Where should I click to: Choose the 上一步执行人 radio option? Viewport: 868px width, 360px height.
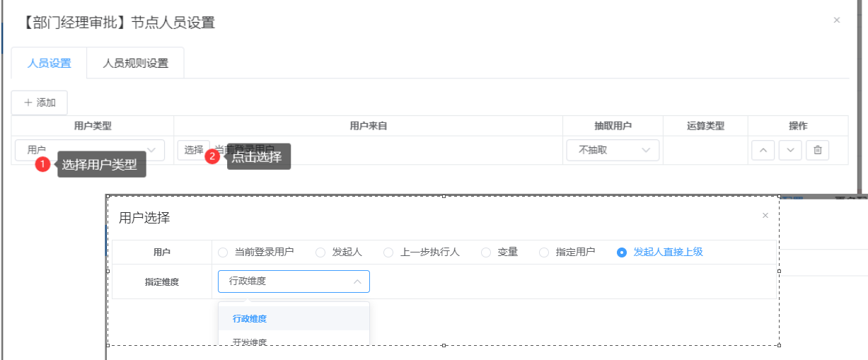tap(388, 252)
